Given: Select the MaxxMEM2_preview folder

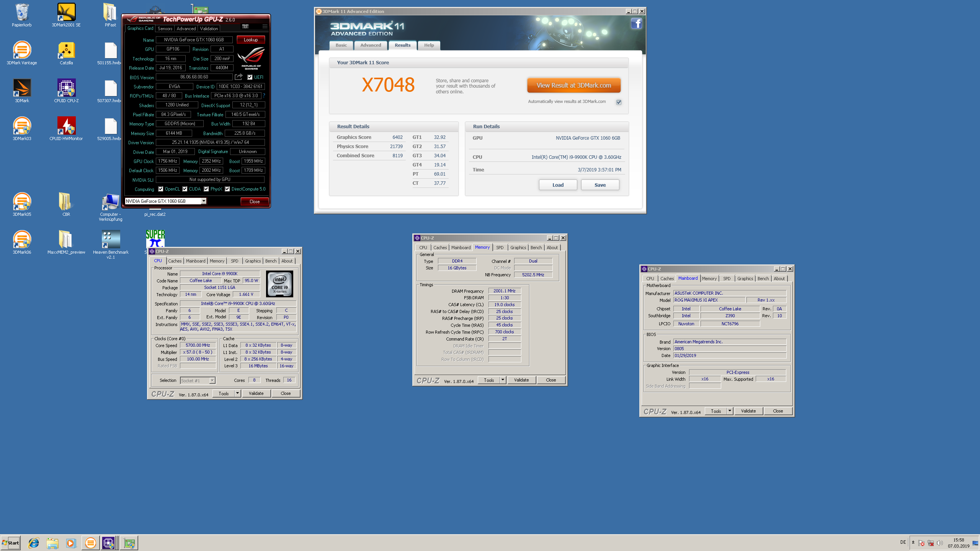Looking at the screenshot, I should (x=66, y=242).
